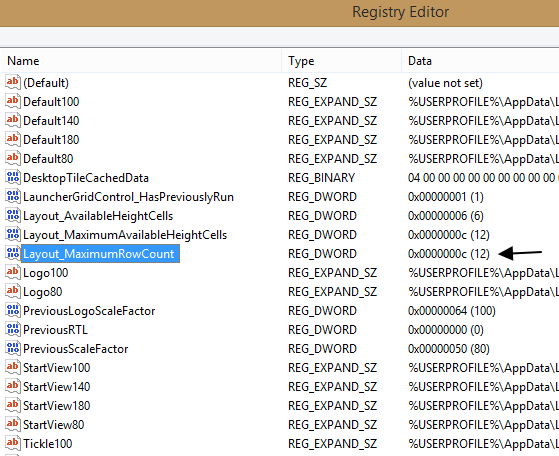
Task: Click the (Default) string value icon
Action: (x=13, y=82)
